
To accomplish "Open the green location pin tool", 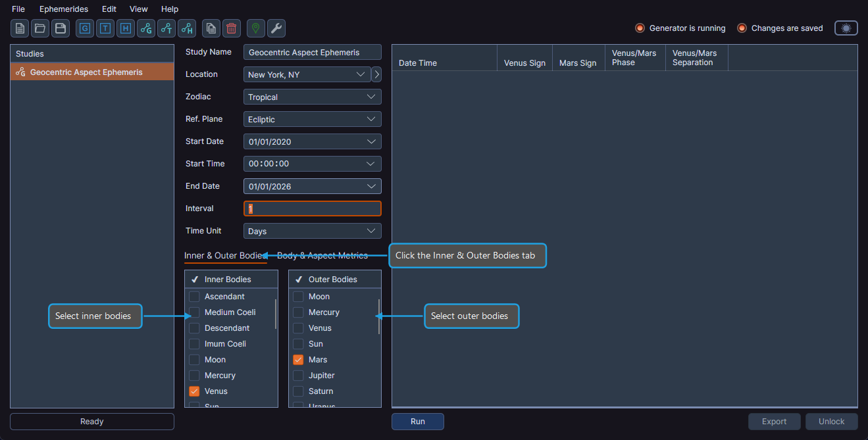I will point(255,28).
